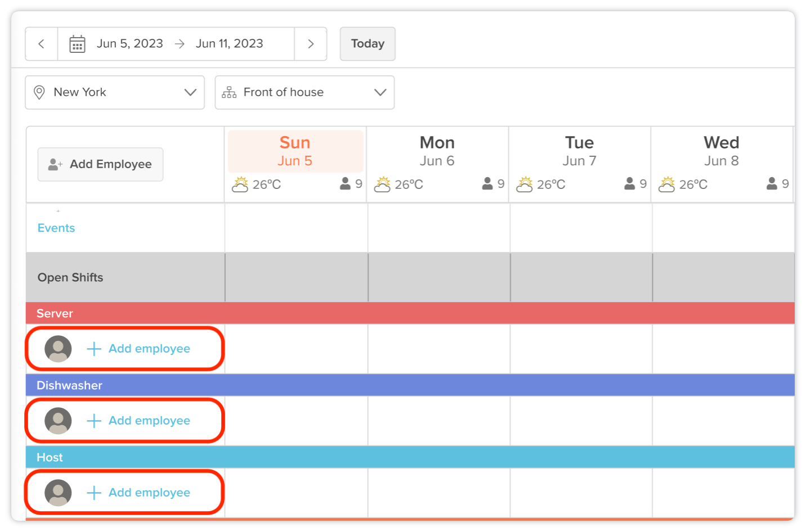Open the Events link
Screen dimensions: 806x532
click(x=56, y=228)
